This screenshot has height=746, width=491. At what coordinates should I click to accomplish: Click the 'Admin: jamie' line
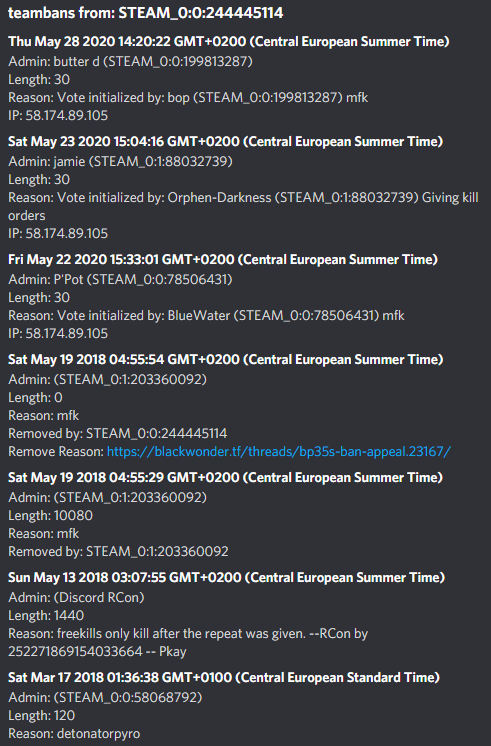click(x=120, y=161)
